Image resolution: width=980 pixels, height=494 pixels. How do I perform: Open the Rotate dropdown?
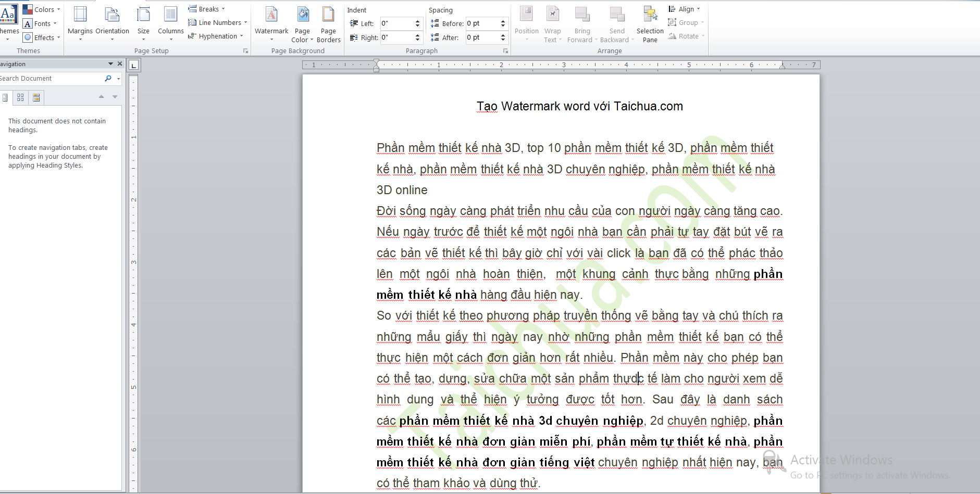(686, 36)
